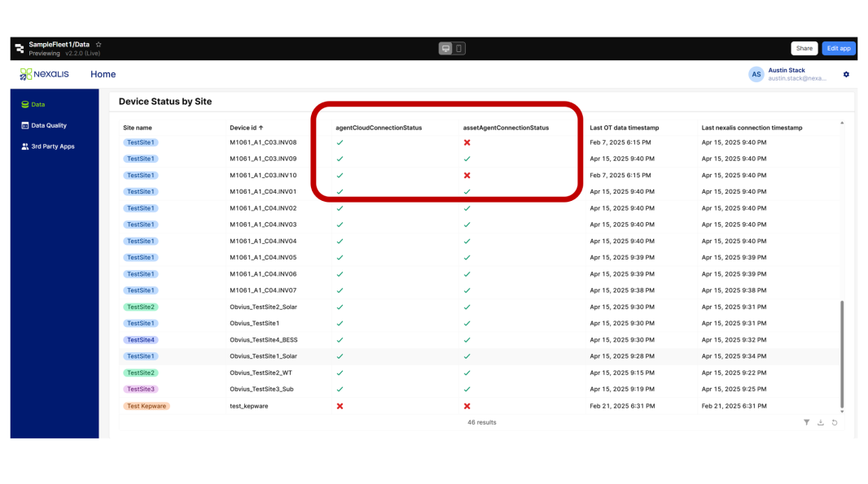Click the star favorite icon next to SampleFleet1/Data
868x484 pixels.
click(x=99, y=44)
